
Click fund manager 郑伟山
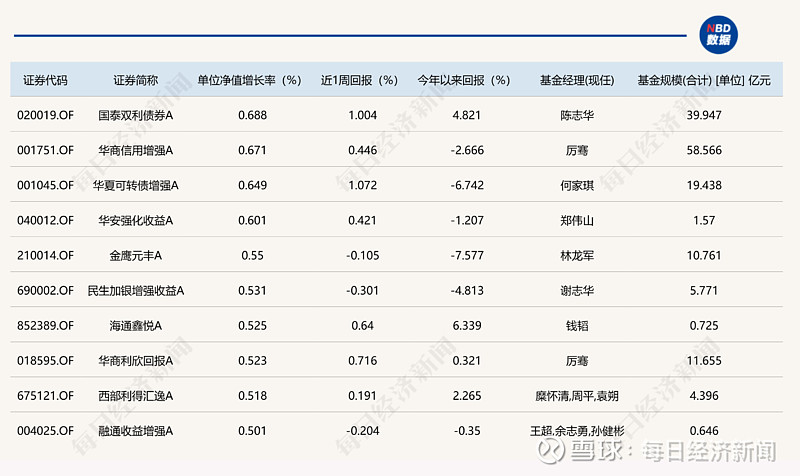pyautogui.click(x=577, y=220)
